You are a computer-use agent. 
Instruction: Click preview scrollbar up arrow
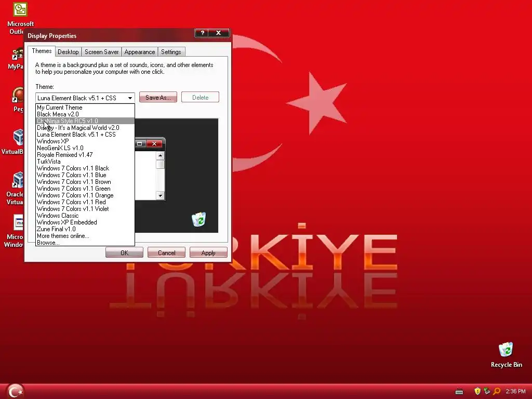(160, 155)
